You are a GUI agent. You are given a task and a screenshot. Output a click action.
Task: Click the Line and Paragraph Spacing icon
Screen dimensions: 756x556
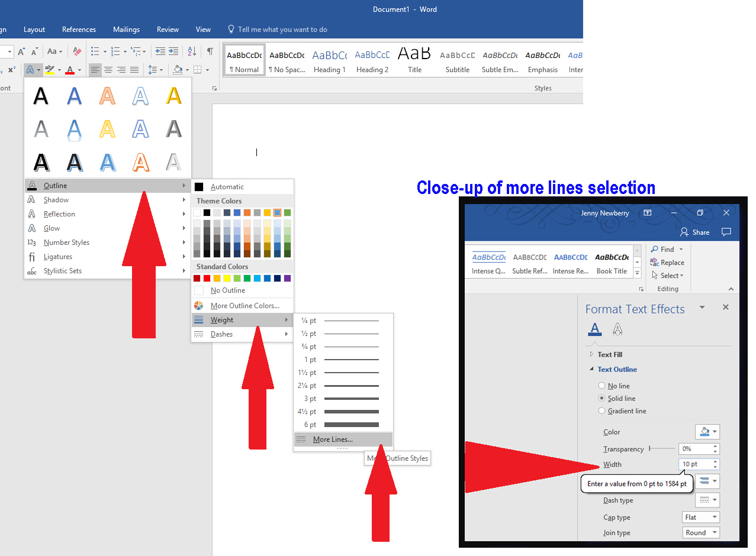point(153,70)
